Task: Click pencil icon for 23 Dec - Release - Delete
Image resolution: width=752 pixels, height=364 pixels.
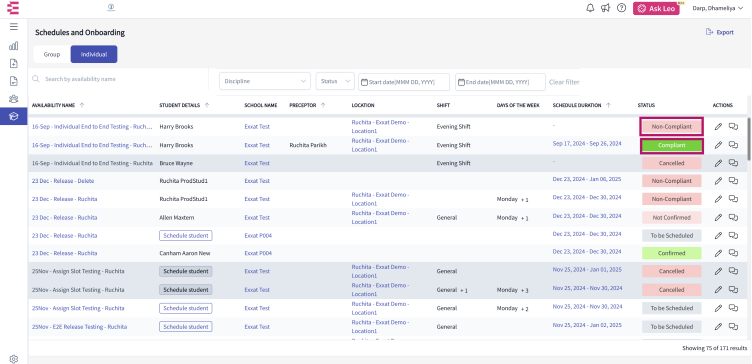Action: click(718, 181)
